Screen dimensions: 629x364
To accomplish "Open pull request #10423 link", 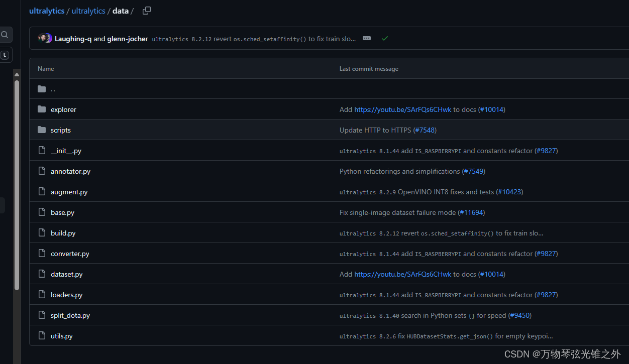I will [509, 192].
